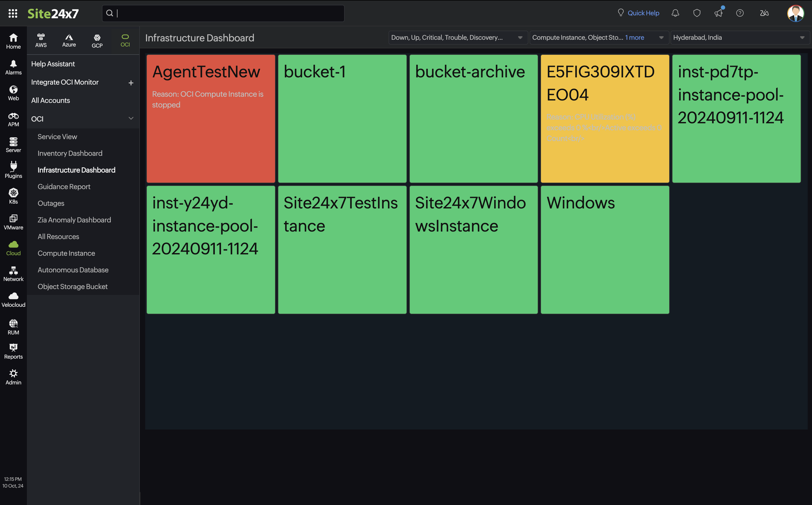Image resolution: width=812 pixels, height=505 pixels.
Task: Add a monitor via Integrate OCI Monitor plus
Action: coord(131,82)
